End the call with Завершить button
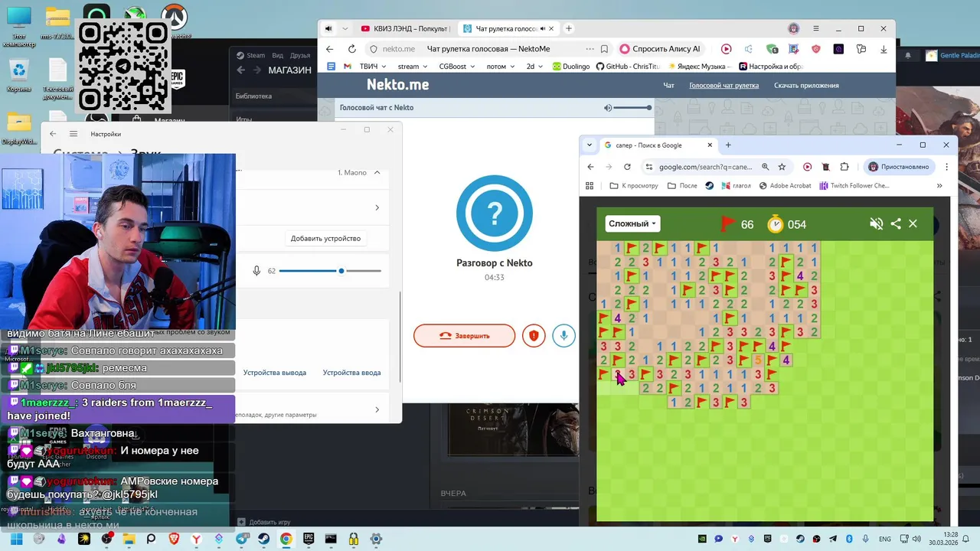The height and width of the screenshot is (551, 980). click(x=464, y=335)
